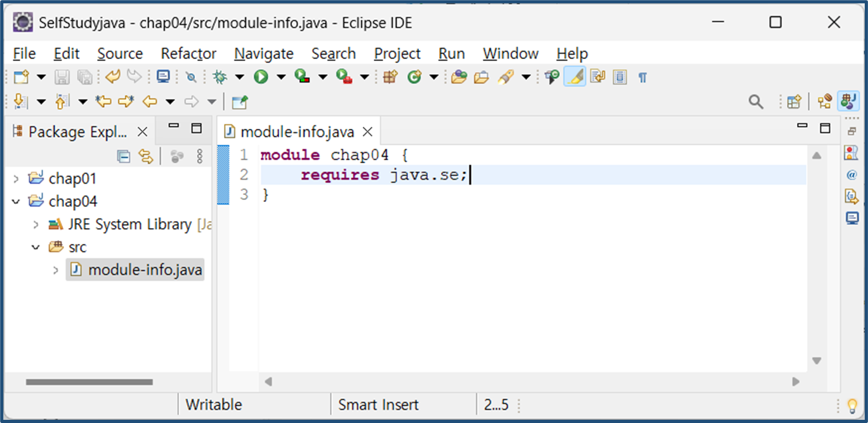This screenshot has height=423, width=868.
Task: Open the External Tools dropdown arrow
Action: click(x=364, y=77)
